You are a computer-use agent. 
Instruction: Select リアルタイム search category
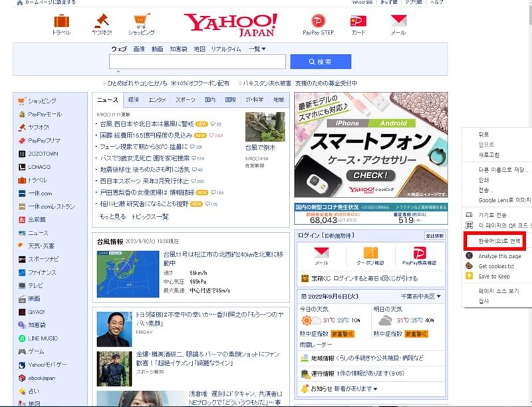point(226,49)
